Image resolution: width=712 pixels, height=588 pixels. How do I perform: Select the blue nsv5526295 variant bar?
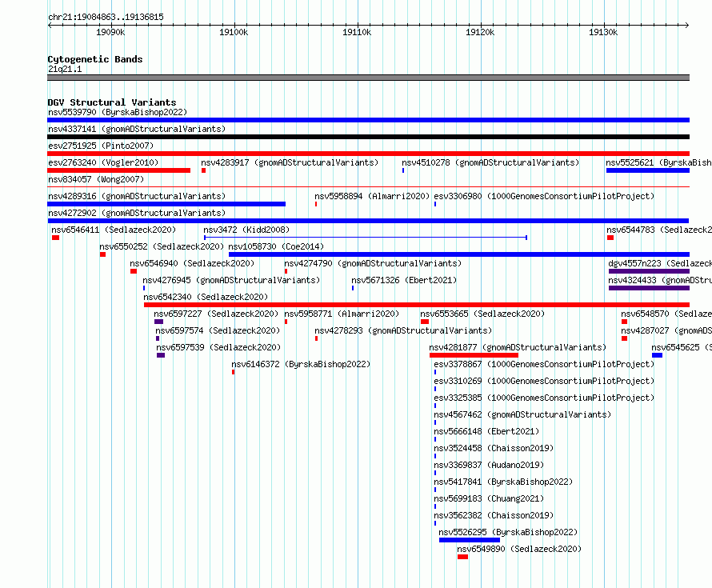[x=470, y=540]
